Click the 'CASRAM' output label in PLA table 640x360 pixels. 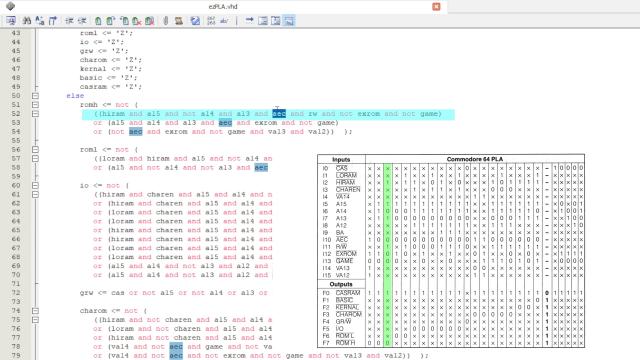348,293
